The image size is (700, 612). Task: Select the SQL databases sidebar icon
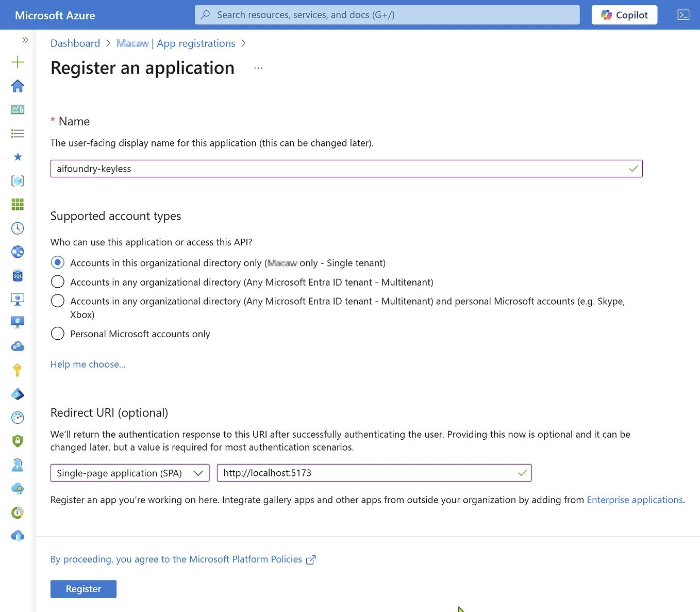(x=18, y=276)
